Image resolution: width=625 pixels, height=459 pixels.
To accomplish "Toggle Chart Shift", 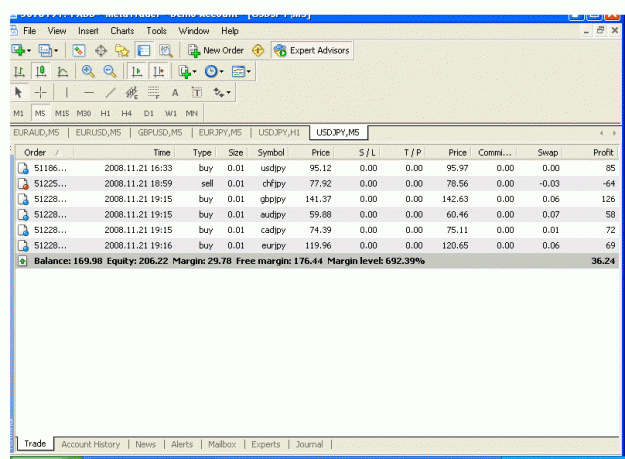I will [159, 72].
